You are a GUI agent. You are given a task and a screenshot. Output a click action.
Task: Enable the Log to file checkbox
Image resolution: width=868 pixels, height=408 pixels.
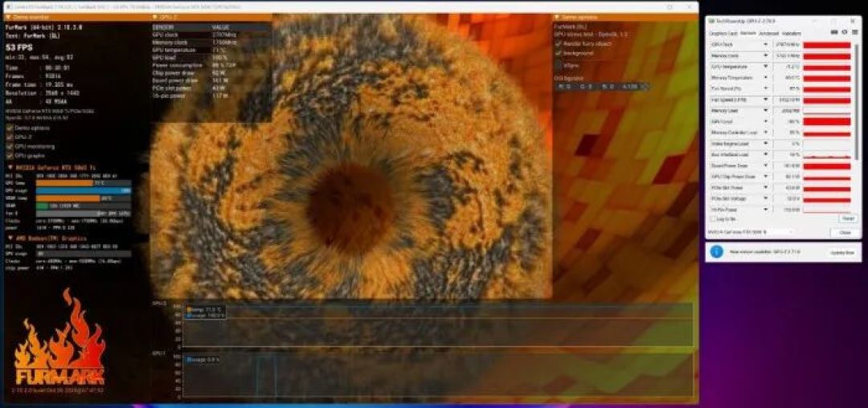[714, 219]
